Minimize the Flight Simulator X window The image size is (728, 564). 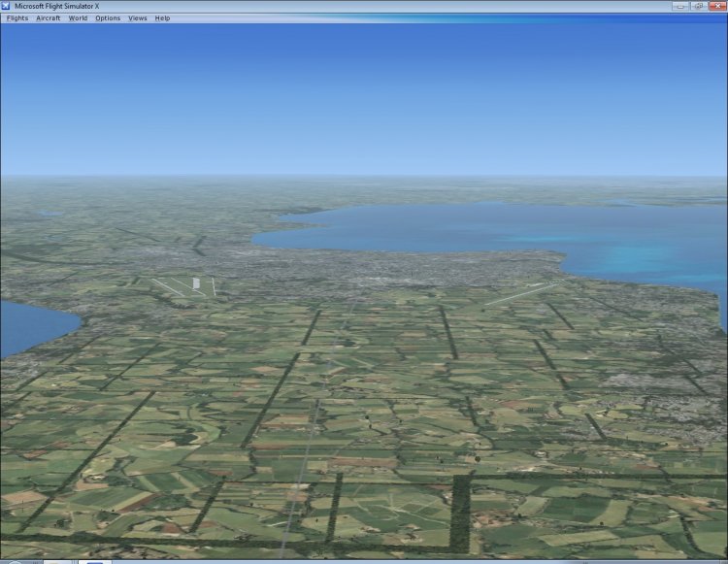click(680, 6)
